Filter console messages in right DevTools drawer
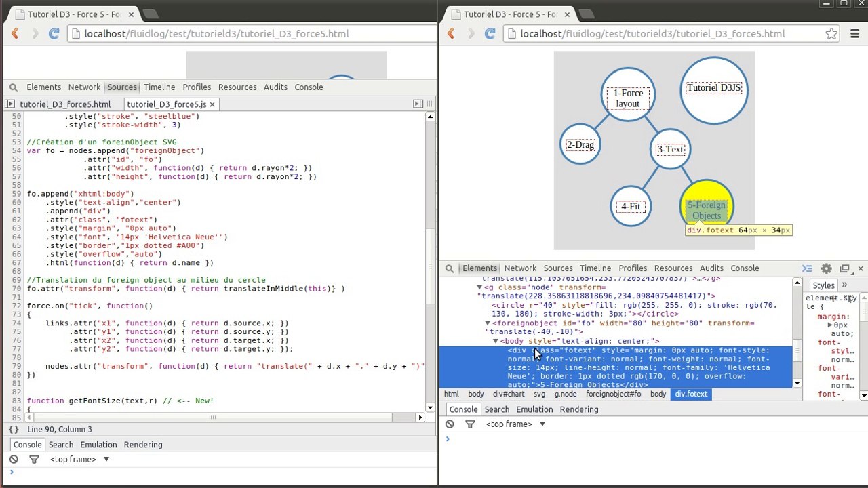The height and width of the screenshot is (488, 868). [470, 424]
